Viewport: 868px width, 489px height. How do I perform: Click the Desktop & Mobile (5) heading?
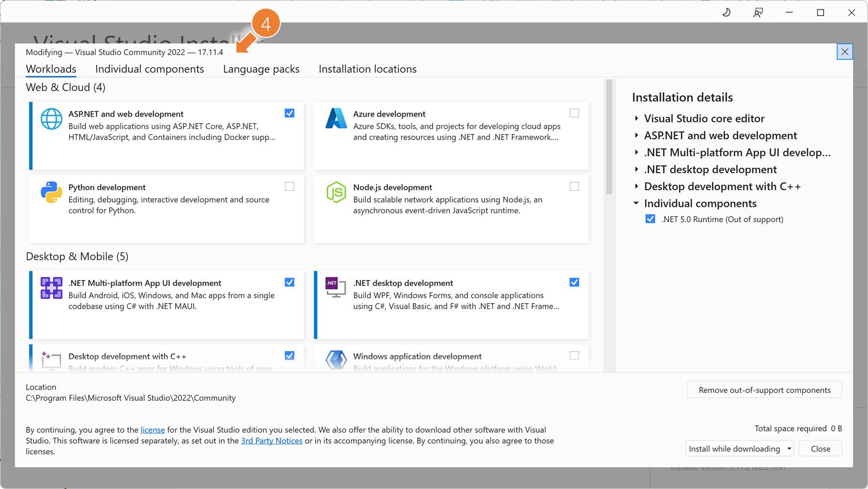pyautogui.click(x=77, y=257)
